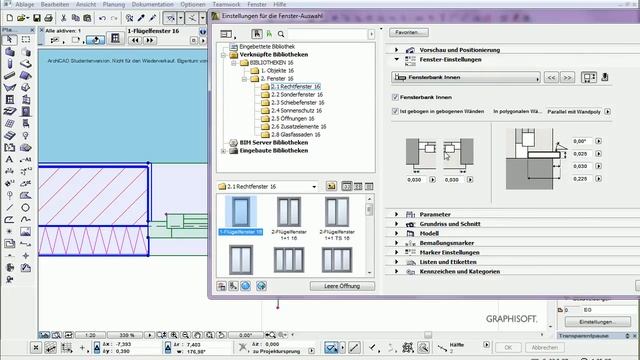This screenshot has height=360, width=640.
Task: Click the library manager icon at bottom left
Action: [221, 286]
